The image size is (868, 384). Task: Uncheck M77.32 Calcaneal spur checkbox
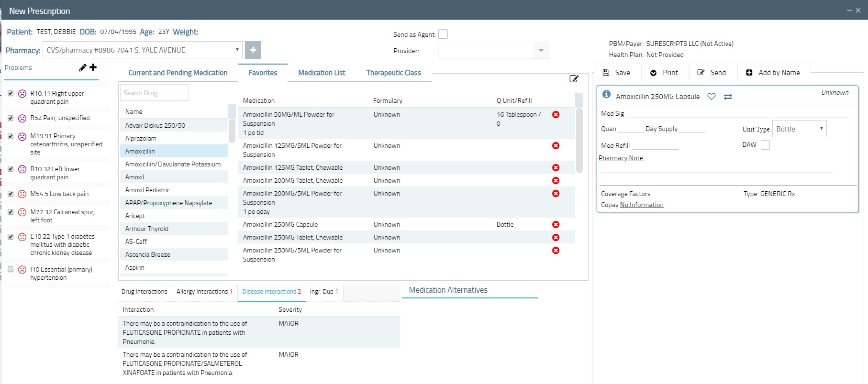click(11, 212)
